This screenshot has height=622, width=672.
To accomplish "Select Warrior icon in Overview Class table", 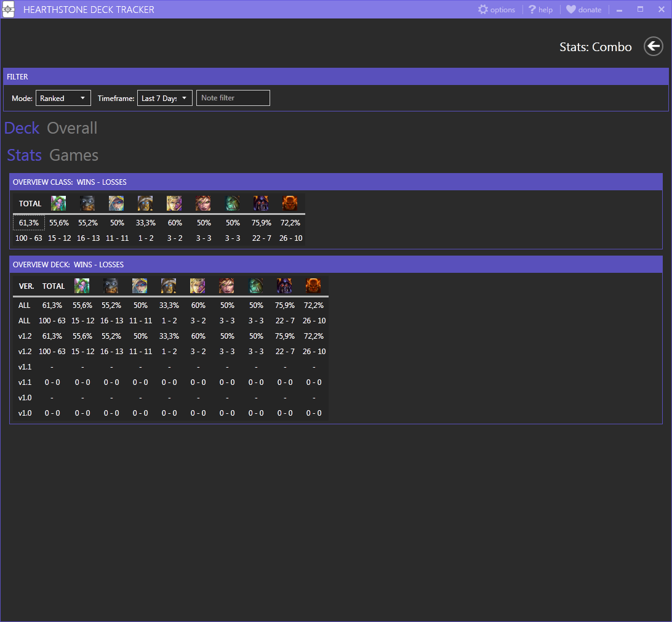I will tap(290, 203).
